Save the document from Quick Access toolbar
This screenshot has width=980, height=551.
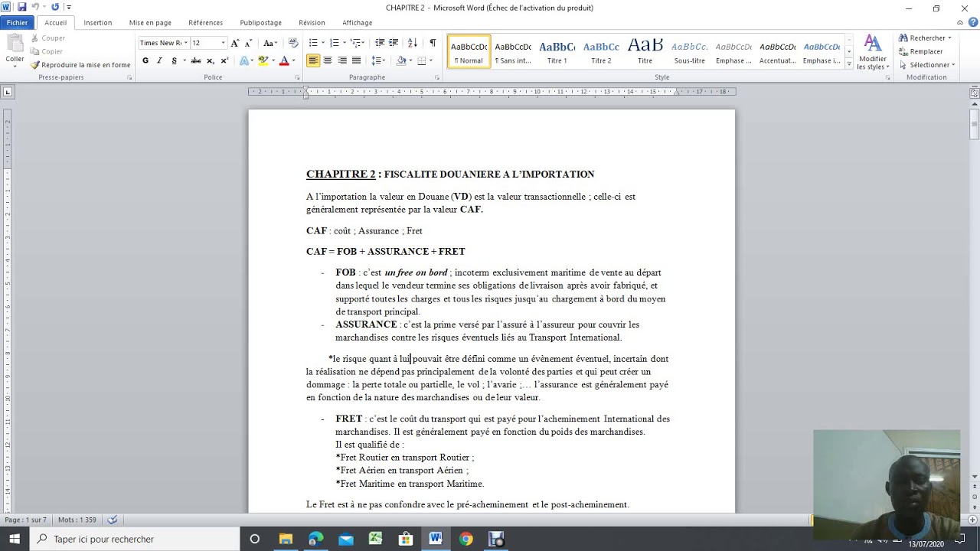click(x=21, y=7)
